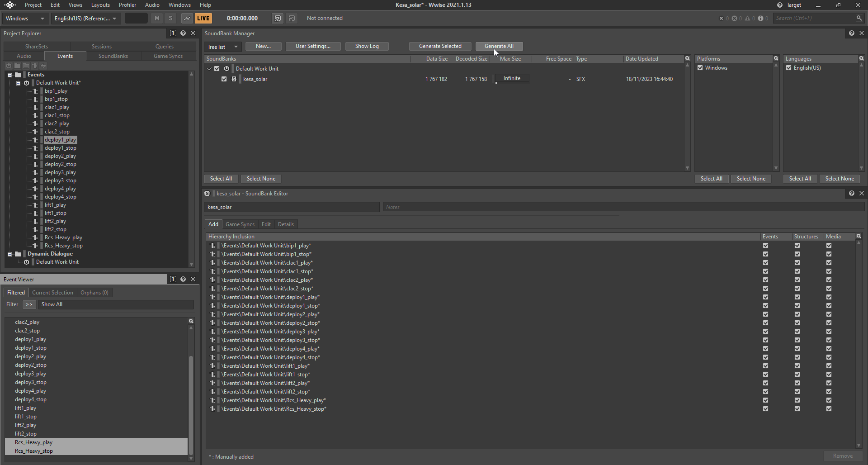Click the Generate Selected button
Screen dimensions: 868x465
(440, 46)
